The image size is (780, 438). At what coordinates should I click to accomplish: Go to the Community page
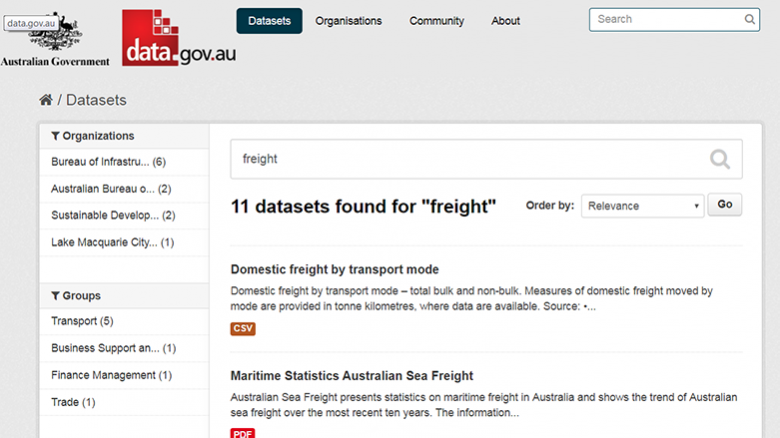436,21
